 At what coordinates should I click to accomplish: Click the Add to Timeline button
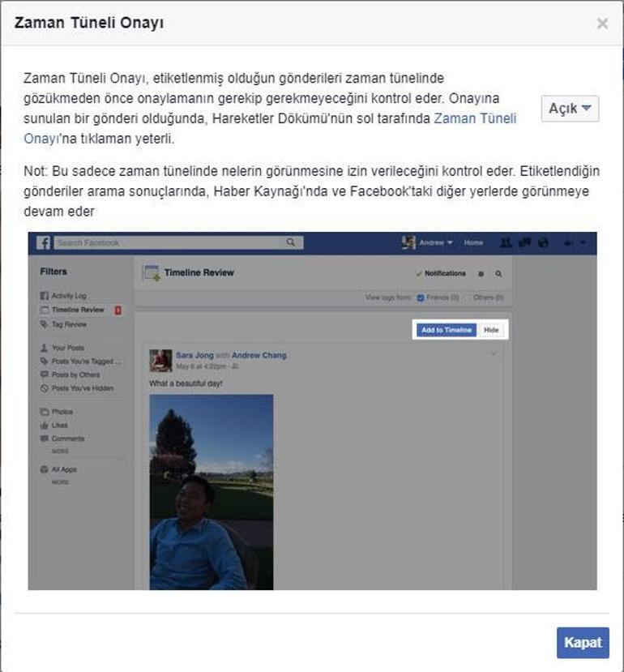coord(447,330)
